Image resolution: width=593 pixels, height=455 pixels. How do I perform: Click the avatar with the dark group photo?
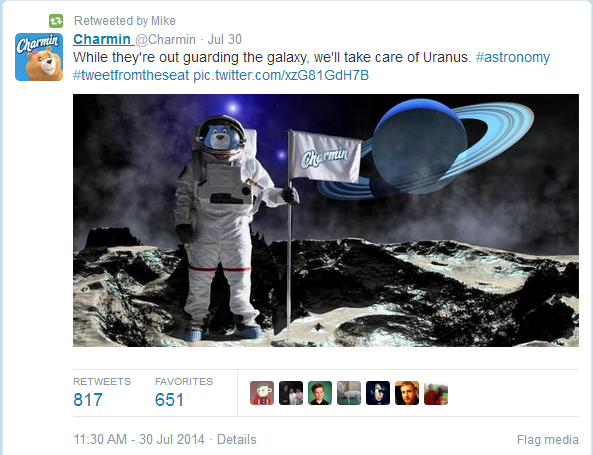tap(291, 393)
